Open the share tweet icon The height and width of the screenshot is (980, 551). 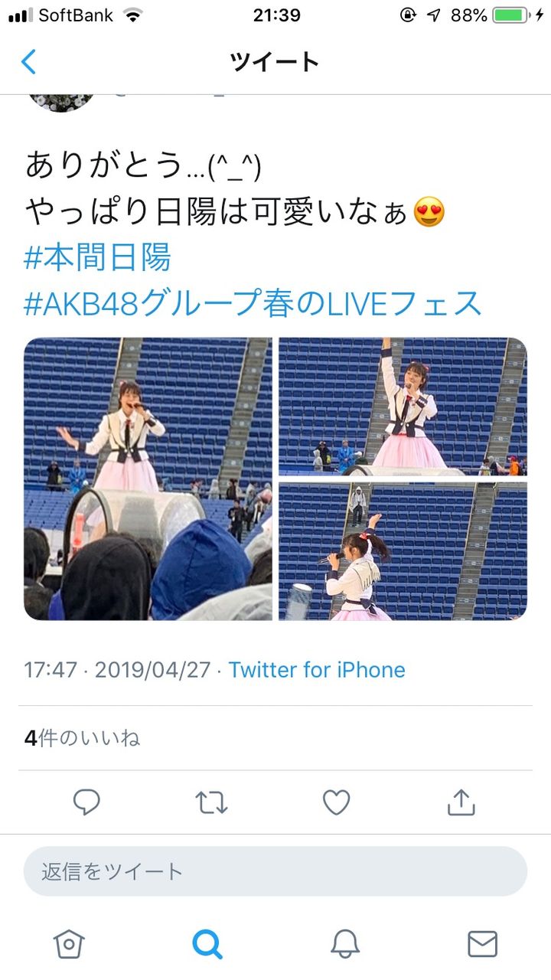(461, 802)
